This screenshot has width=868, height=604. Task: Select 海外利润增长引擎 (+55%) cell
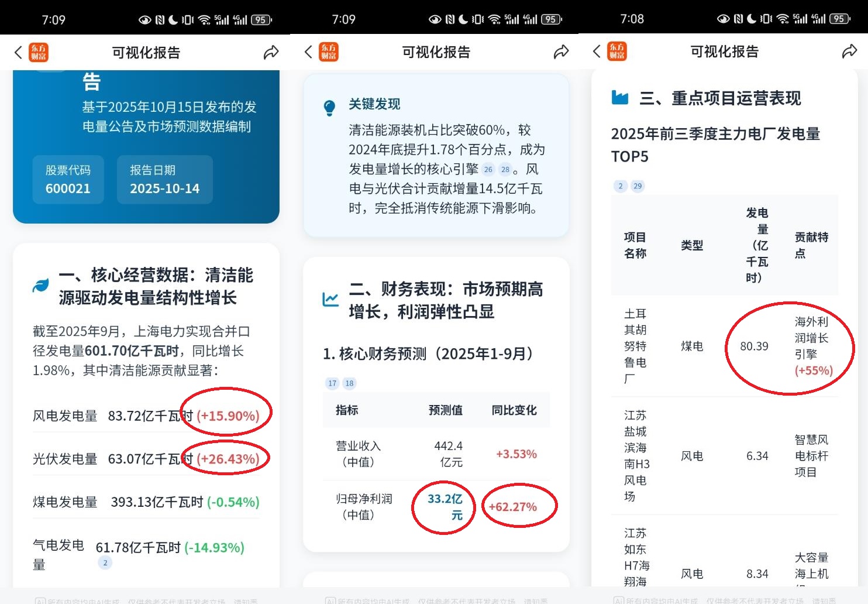click(814, 346)
